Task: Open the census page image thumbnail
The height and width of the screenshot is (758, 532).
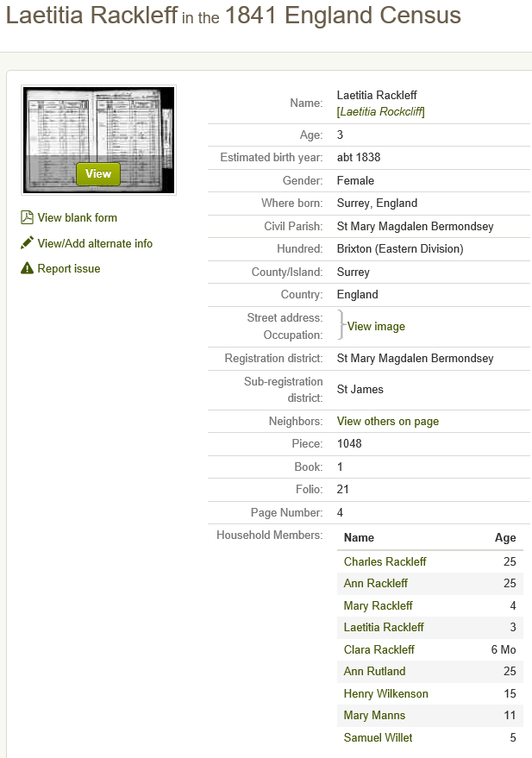Action: [x=98, y=141]
